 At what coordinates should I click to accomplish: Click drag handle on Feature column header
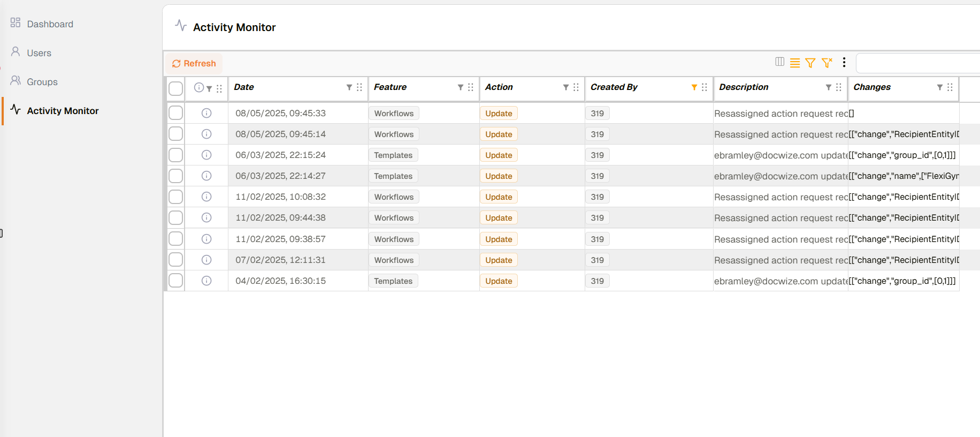pos(471,87)
